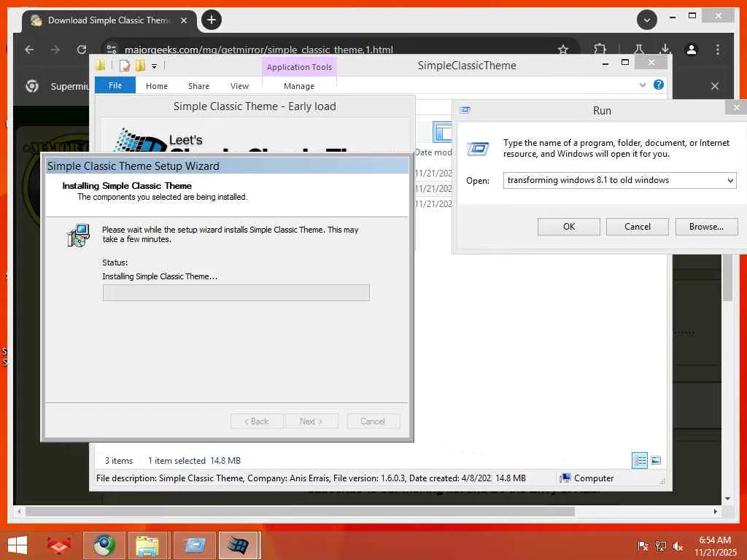Viewport: 747px width, 560px height.
Task: Open the Windows Start button
Action: click(18, 545)
